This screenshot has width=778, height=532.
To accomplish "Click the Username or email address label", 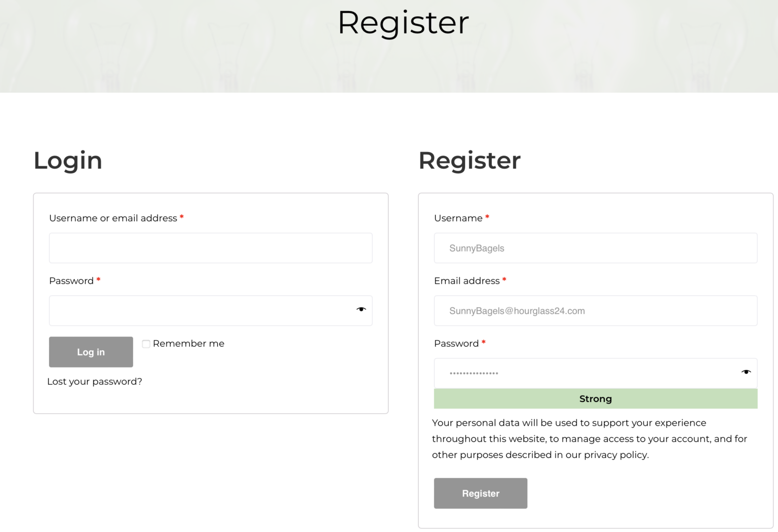I will [113, 218].
